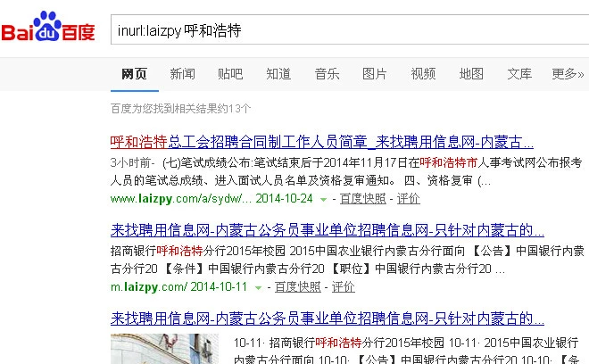Switch to the 新闻 tab
The image size is (589, 364).
tap(182, 74)
